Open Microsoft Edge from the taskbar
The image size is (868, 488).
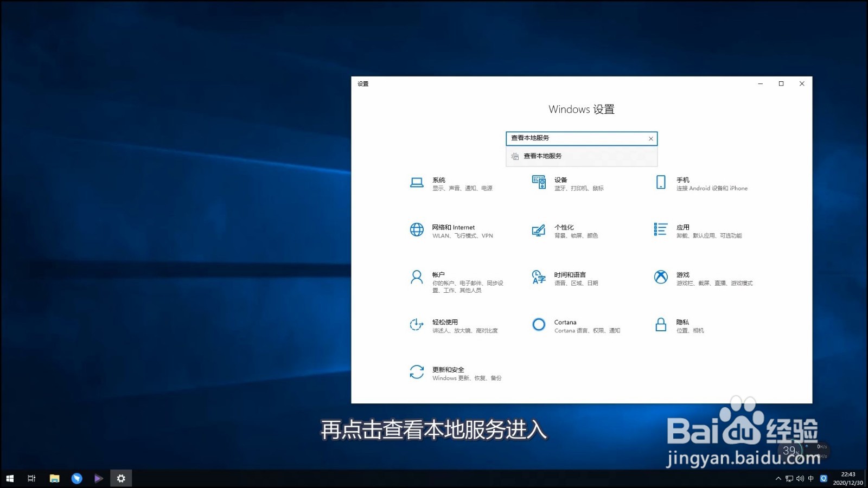(76, 478)
